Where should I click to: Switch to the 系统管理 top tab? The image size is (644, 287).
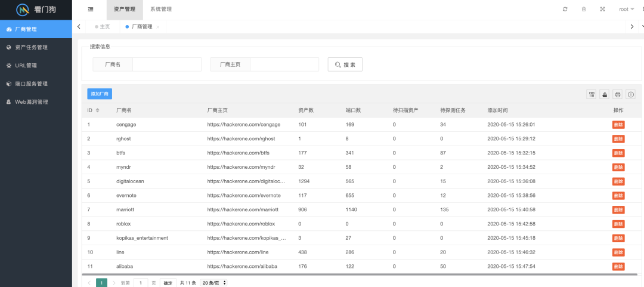pos(161,10)
